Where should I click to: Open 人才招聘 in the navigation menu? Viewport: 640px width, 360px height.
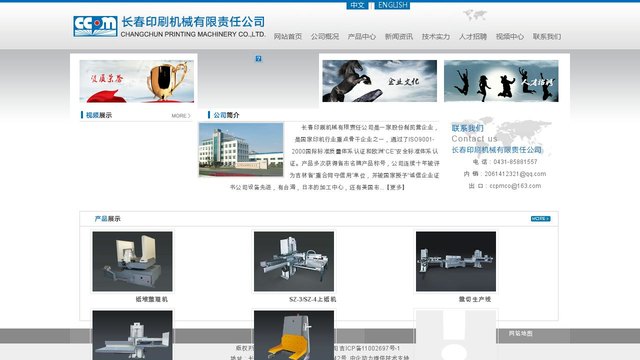[473, 36]
